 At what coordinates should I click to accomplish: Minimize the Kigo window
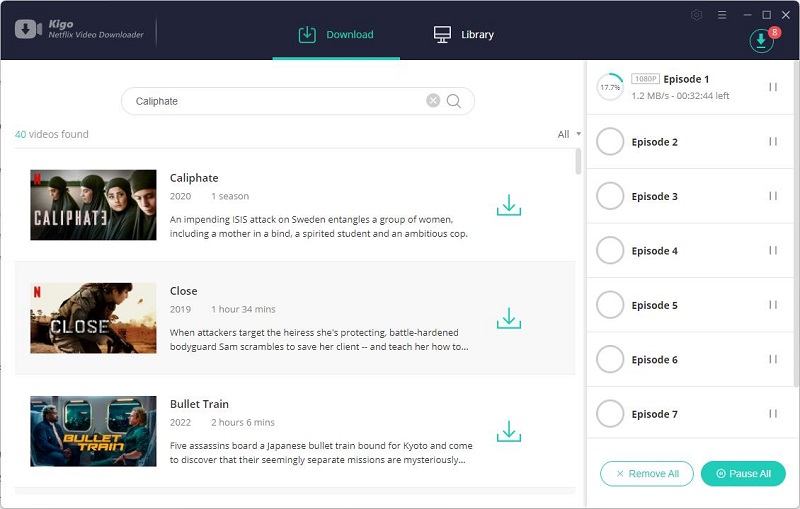pos(747,15)
